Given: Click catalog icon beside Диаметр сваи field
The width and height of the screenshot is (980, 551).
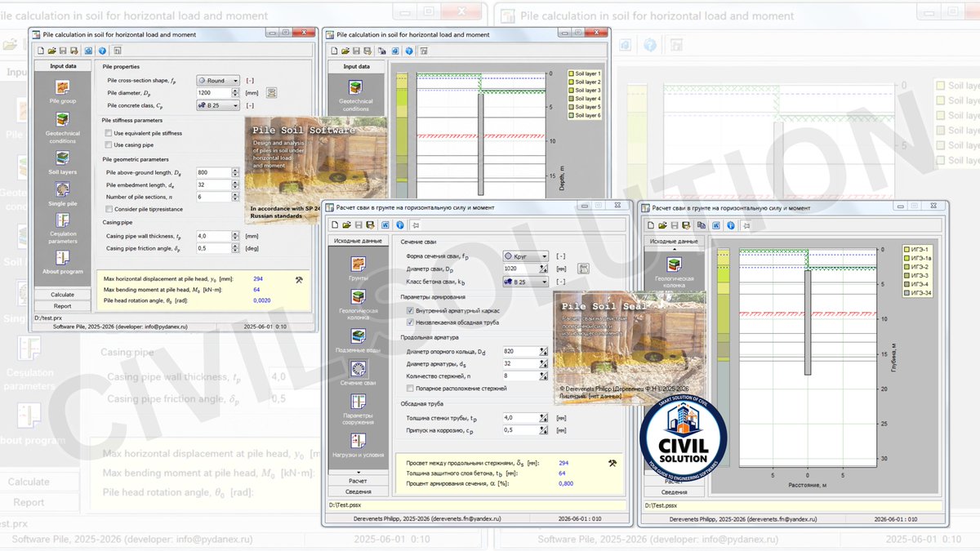Looking at the screenshot, I should click(583, 268).
